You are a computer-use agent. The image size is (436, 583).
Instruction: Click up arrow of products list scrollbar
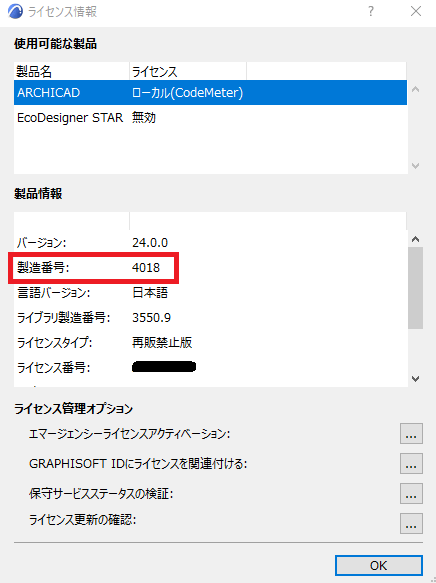416,89
